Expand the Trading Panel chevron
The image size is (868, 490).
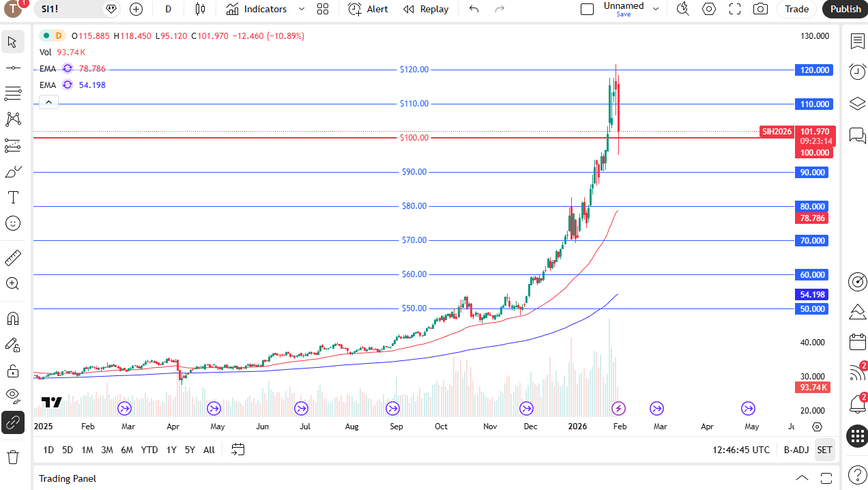click(802, 478)
